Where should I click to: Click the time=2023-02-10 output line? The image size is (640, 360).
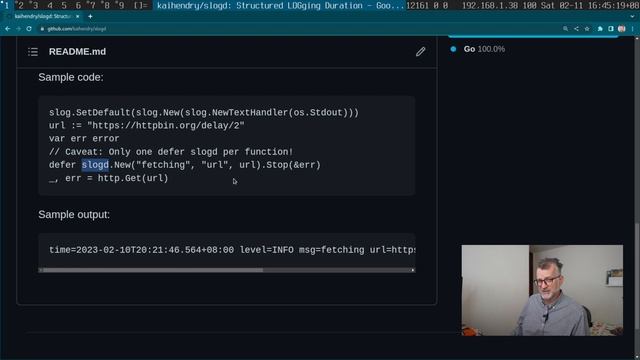(x=232, y=250)
